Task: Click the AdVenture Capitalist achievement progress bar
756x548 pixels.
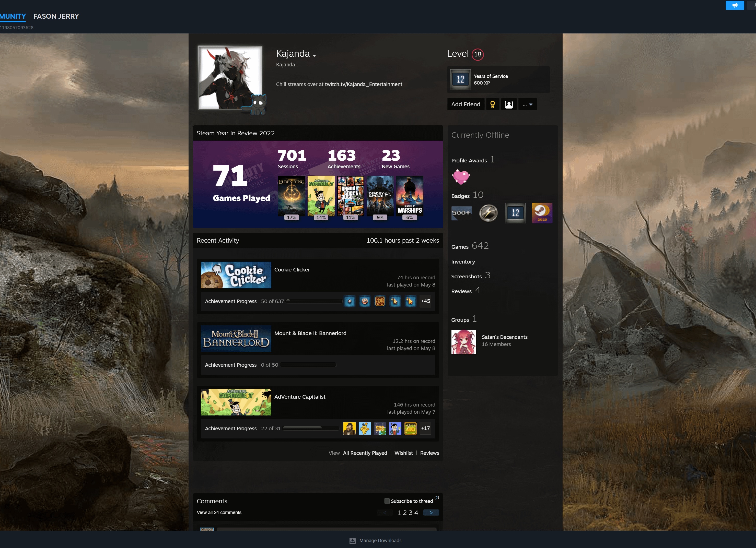Action: (x=311, y=428)
